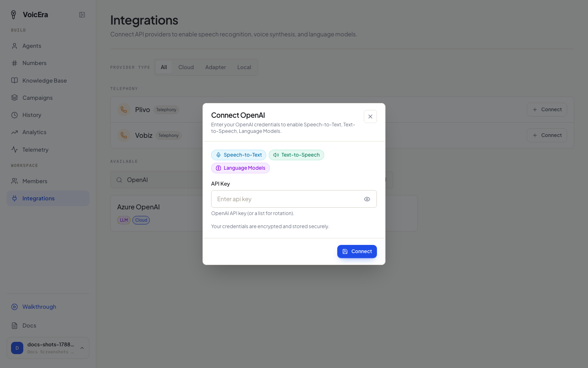Viewport: 588px width, 368px height.
Task: Click the plus icon on Plivo Connect
Action: 535,110
